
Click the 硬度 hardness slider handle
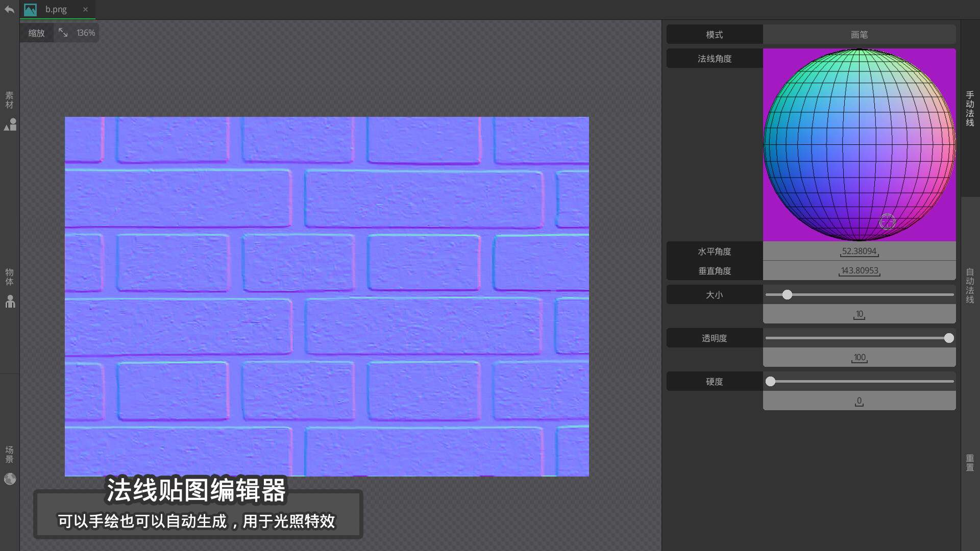(x=771, y=382)
